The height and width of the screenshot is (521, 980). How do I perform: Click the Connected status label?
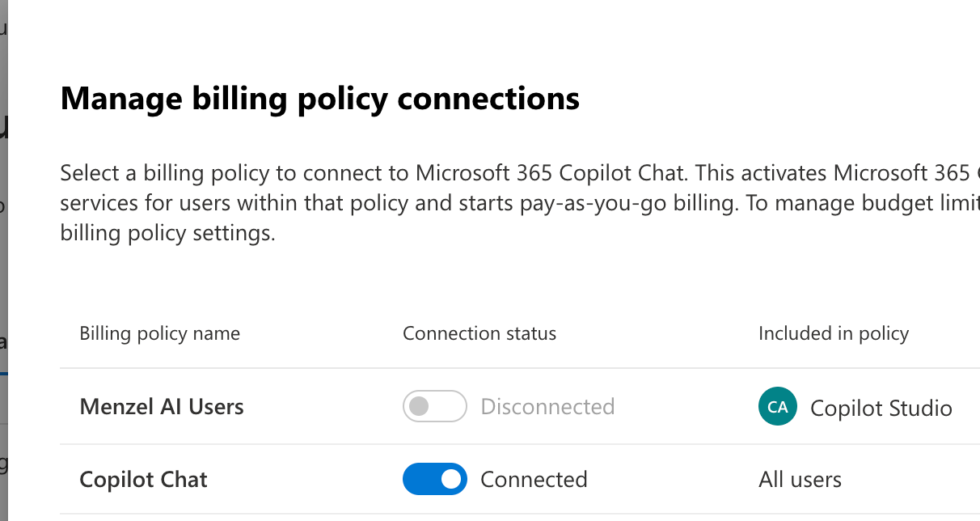pos(534,479)
